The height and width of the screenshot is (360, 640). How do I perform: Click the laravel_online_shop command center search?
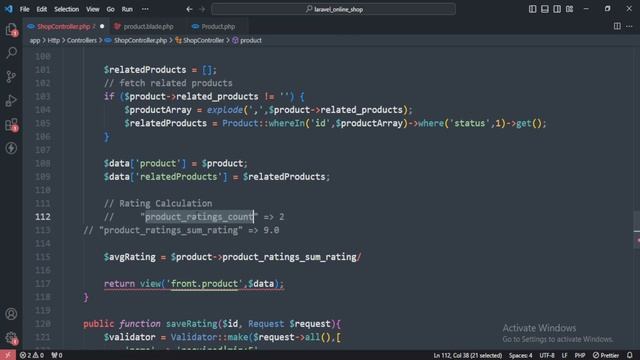(x=333, y=9)
